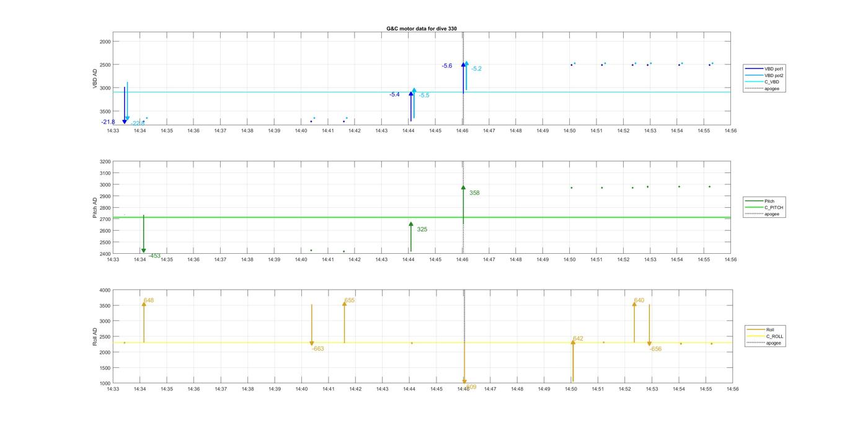Click the '14:47' tick under the Pitch plot
This screenshot has width=868, height=430.
pyautogui.click(x=489, y=260)
